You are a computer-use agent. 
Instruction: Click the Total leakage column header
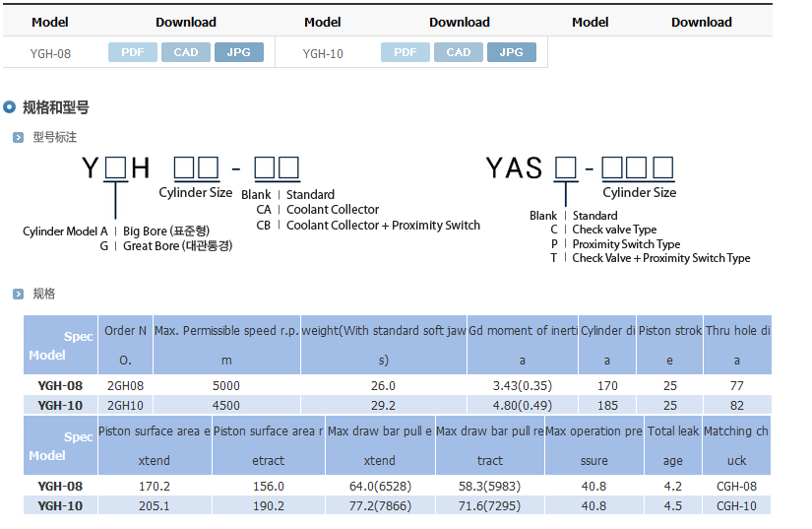(x=672, y=445)
